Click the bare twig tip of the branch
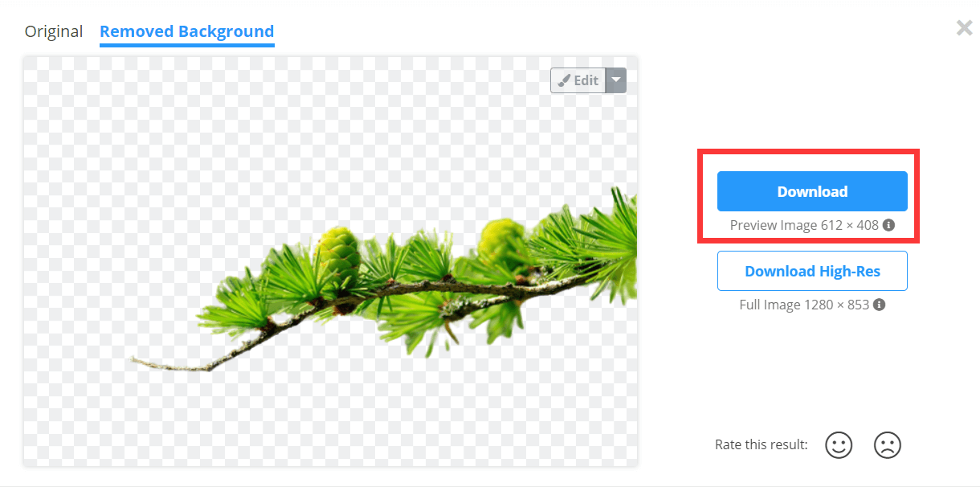The width and height of the screenshot is (980, 487). pyautogui.click(x=161, y=365)
